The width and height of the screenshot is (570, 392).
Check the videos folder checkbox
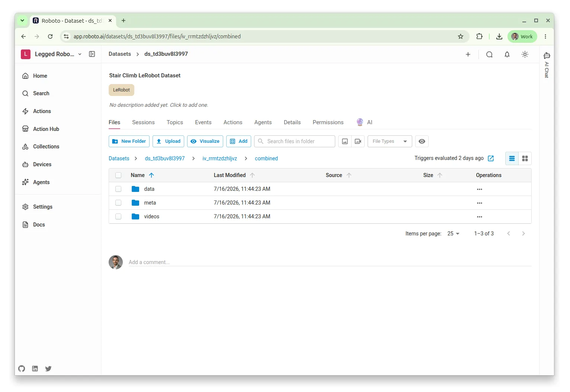(x=118, y=216)
